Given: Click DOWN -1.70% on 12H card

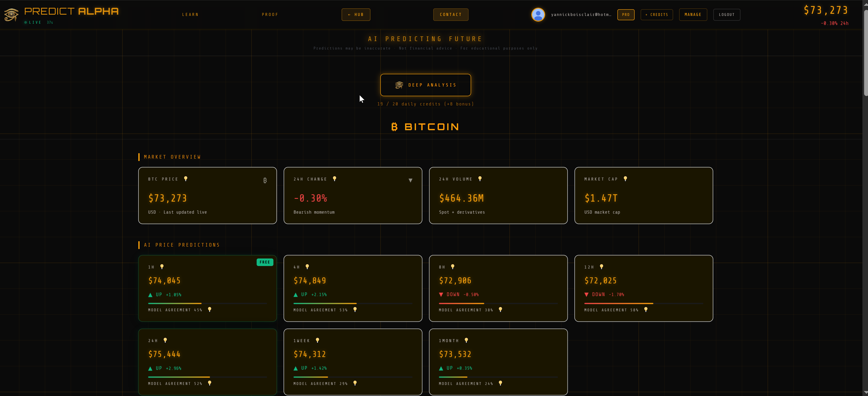Looking at the screenshot, I should (604, 295).
